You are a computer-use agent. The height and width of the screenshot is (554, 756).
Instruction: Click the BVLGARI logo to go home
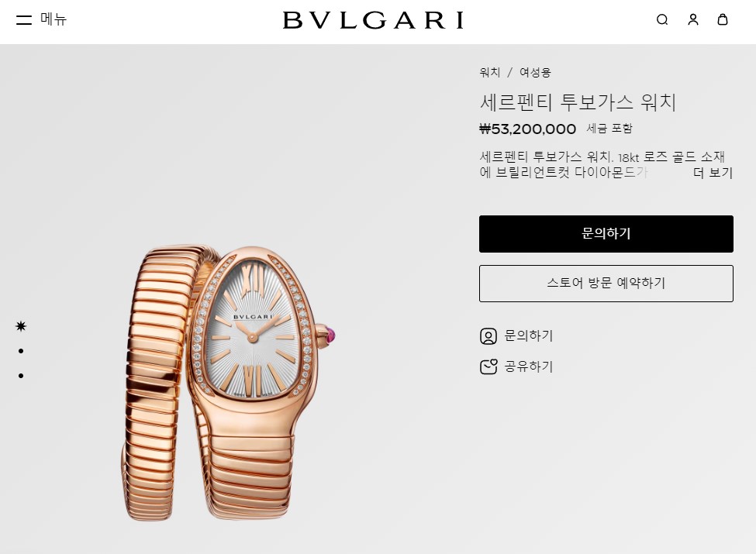click(373, 20)
